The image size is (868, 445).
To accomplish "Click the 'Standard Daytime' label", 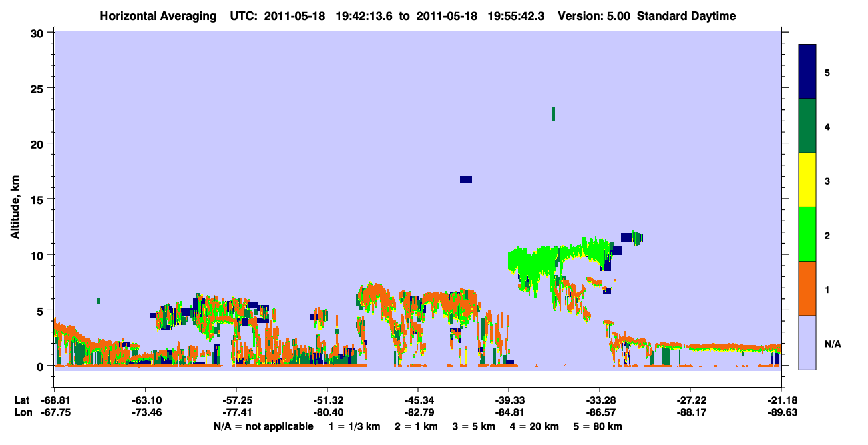I will click(x=686, y=16).
